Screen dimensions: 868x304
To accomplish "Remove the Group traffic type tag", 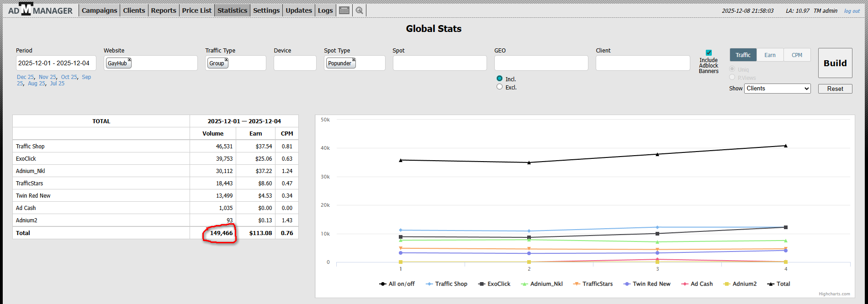I will pos(226,60).
